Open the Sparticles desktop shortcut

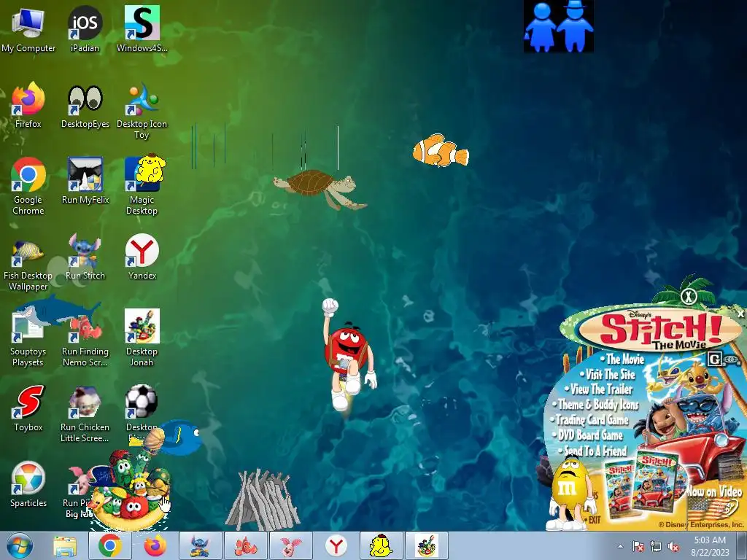click(28, 485)
